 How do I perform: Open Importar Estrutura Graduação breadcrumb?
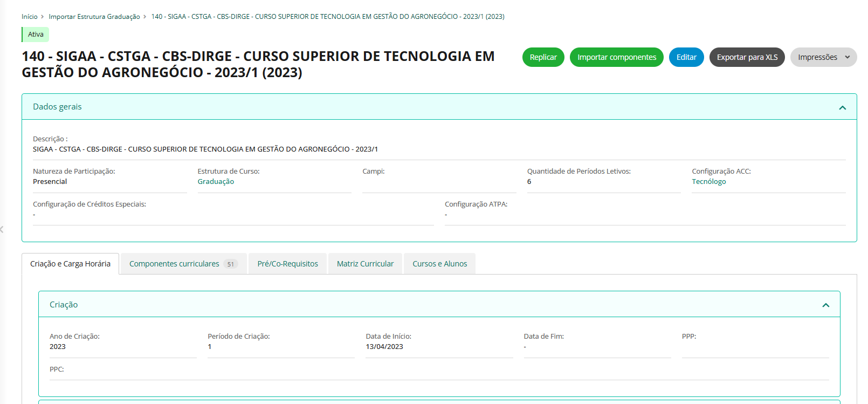pos(94,17)
